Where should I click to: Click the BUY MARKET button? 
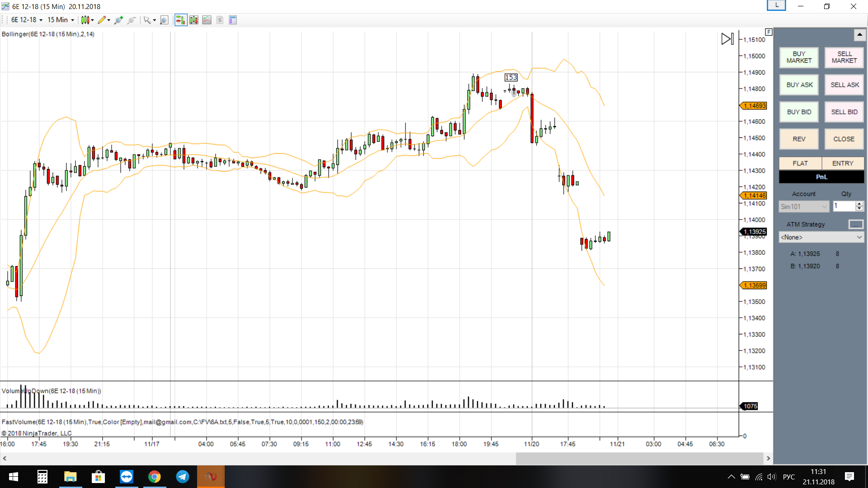click(x=799, y=57)
